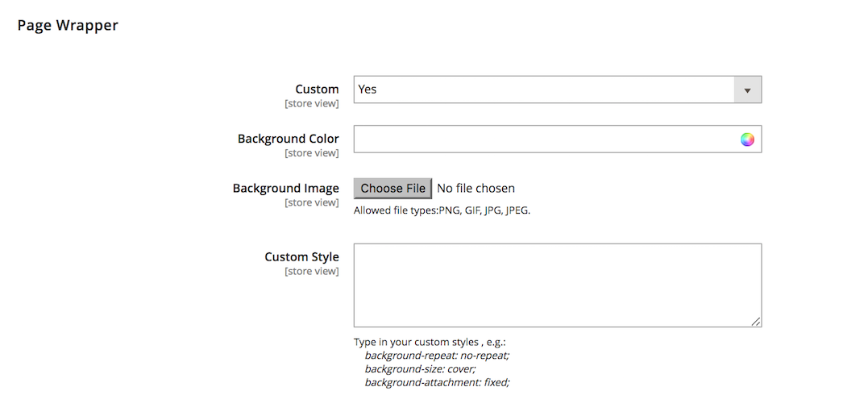Click store view scope under Background Color
This screenshot has height=412, width=868.
[311, 153]
